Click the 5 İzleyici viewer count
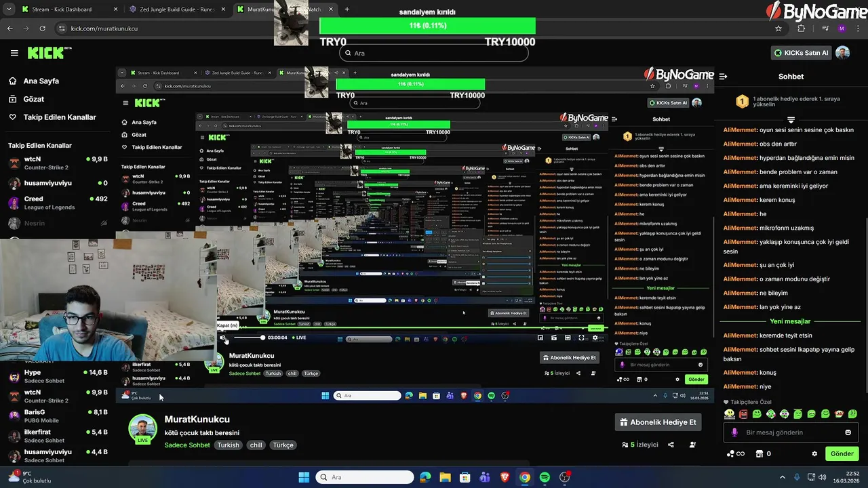The width and height of the screenshot is (868, 488). click(640, 445)
